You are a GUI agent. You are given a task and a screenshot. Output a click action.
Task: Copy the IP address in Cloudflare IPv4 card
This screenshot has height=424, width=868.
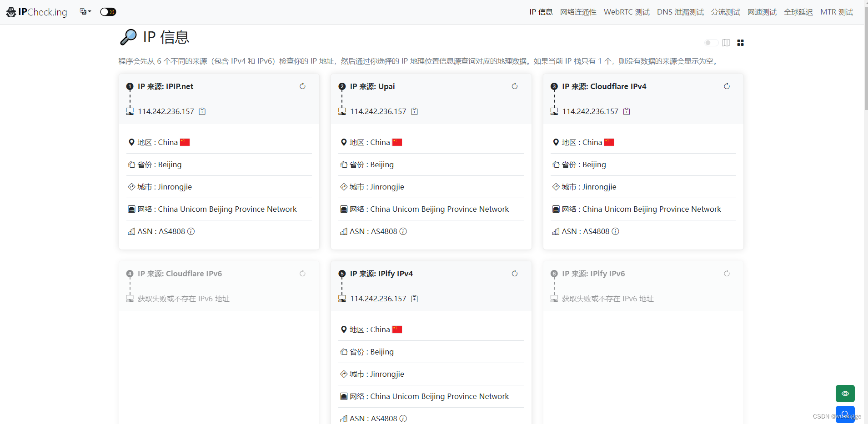click(627, 111)
